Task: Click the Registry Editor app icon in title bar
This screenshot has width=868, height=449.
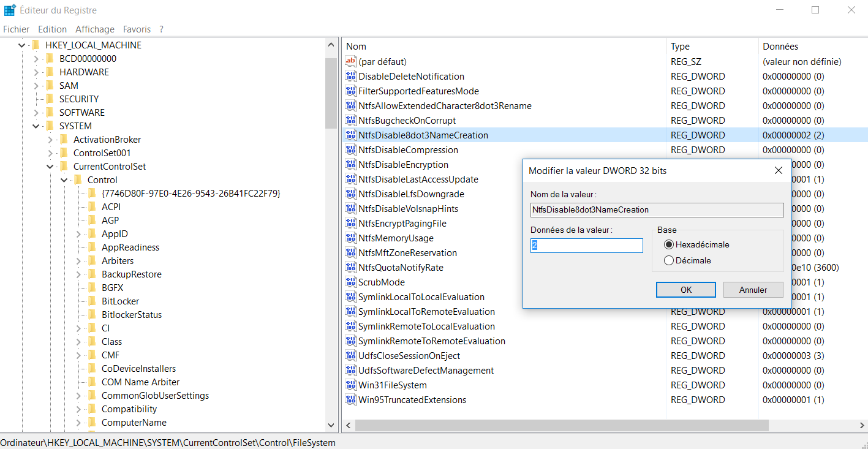Action: click(10, 10)
